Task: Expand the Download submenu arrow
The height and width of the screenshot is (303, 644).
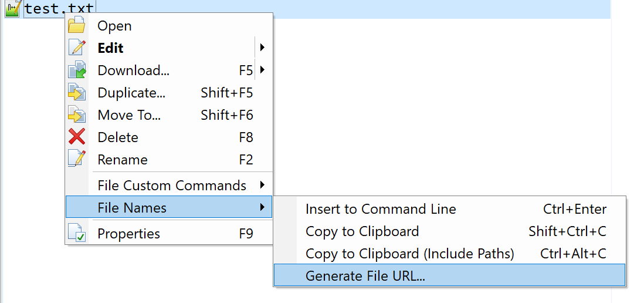Action: (x=262, y=70)
